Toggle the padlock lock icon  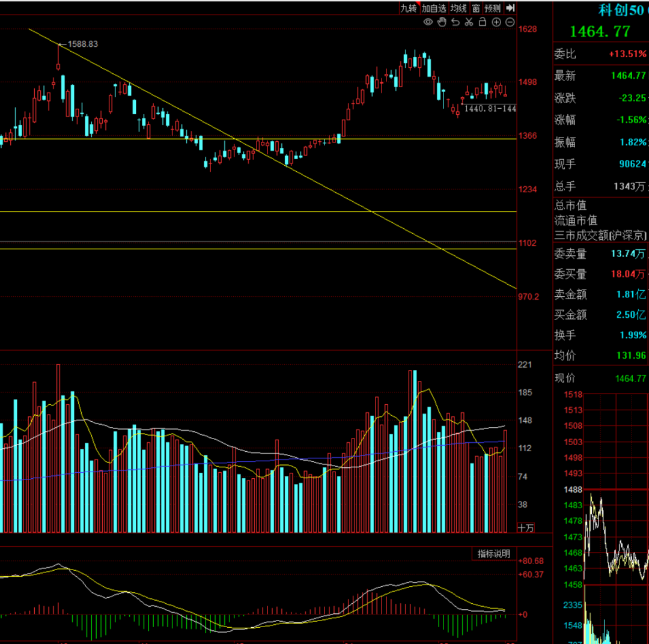click(483, 22)
